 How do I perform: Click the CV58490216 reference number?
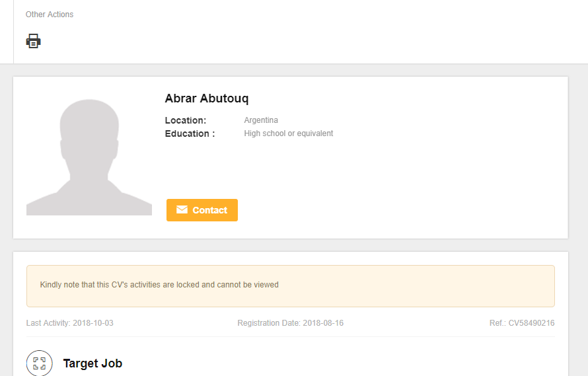coord(531,323)
